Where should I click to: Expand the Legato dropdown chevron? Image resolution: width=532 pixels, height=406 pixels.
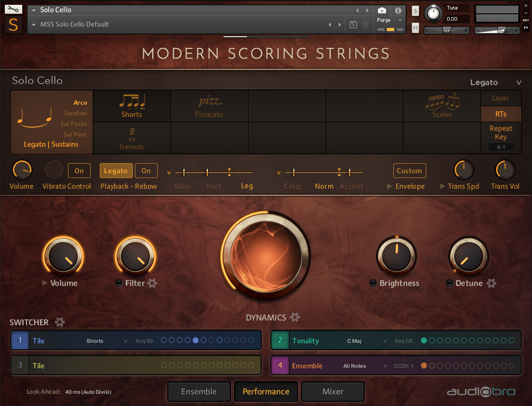click(518, 82)
